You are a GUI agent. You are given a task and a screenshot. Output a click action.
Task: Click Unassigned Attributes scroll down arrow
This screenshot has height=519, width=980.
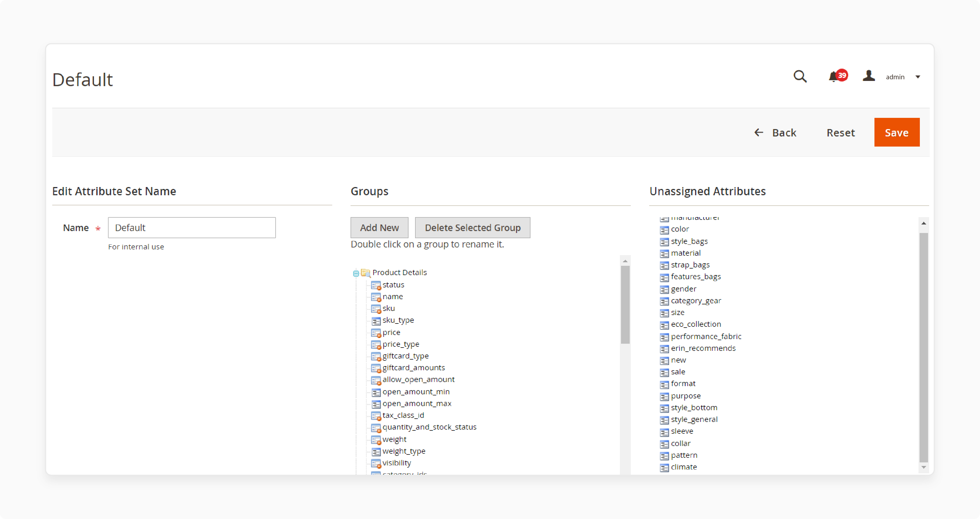click(923, 467)
